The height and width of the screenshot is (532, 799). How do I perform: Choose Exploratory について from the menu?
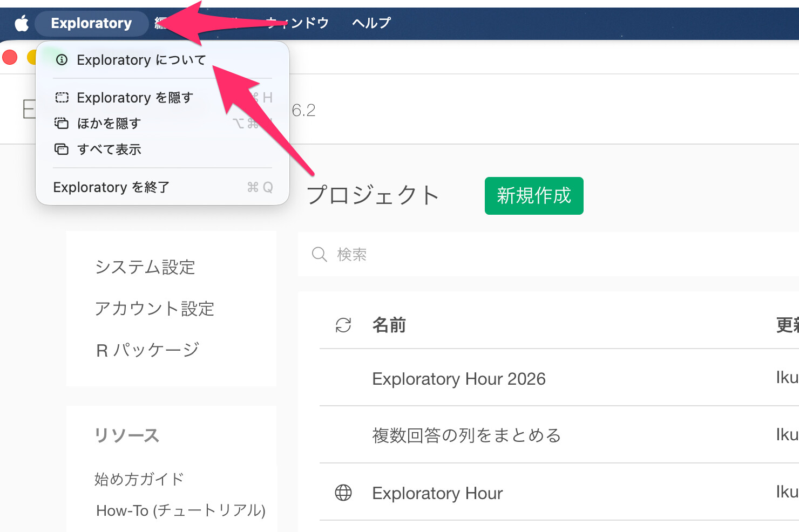click(x=162, y=60)
